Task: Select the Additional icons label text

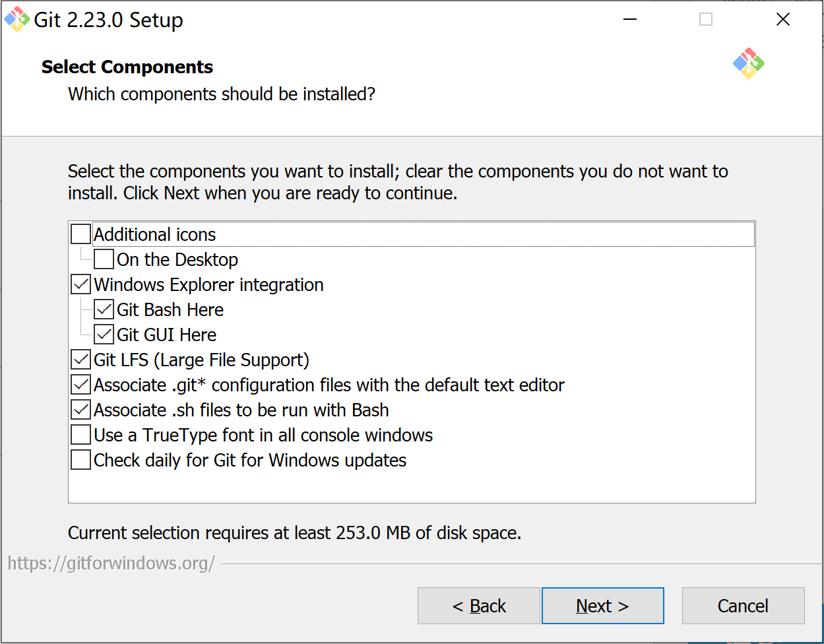Action: pos(155,235)
